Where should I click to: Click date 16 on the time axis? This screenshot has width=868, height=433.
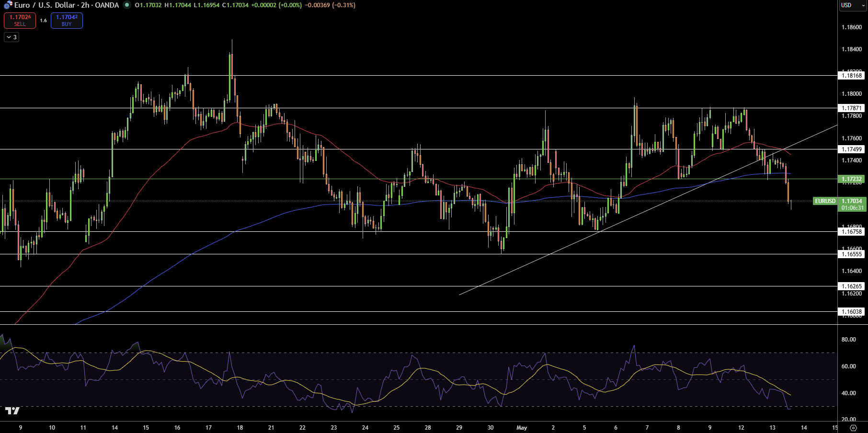click(177, 428)
